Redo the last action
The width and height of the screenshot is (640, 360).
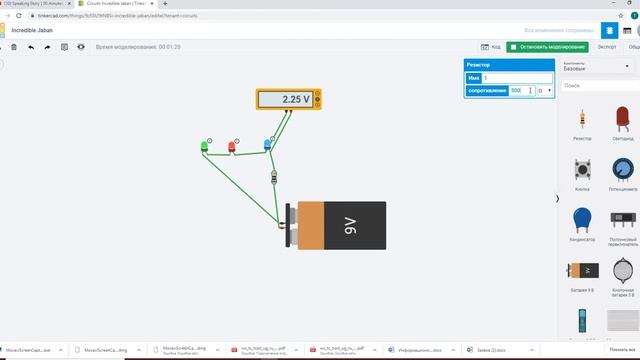point(47,47)
